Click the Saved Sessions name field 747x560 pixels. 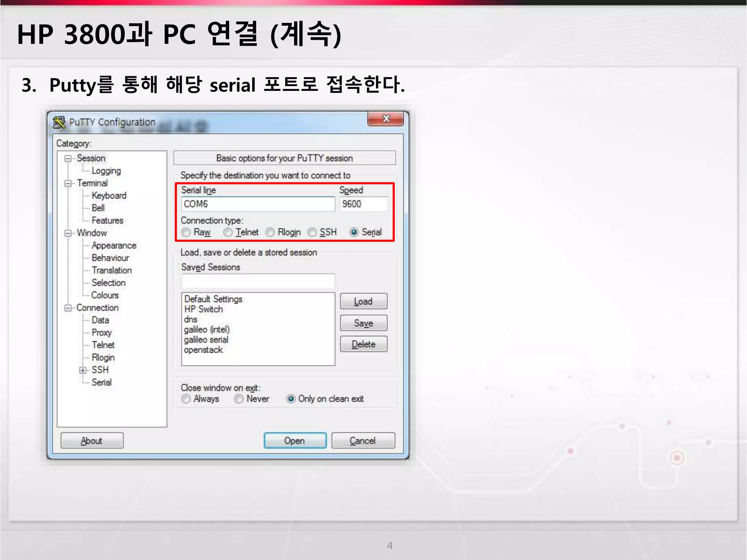[258, 281]
